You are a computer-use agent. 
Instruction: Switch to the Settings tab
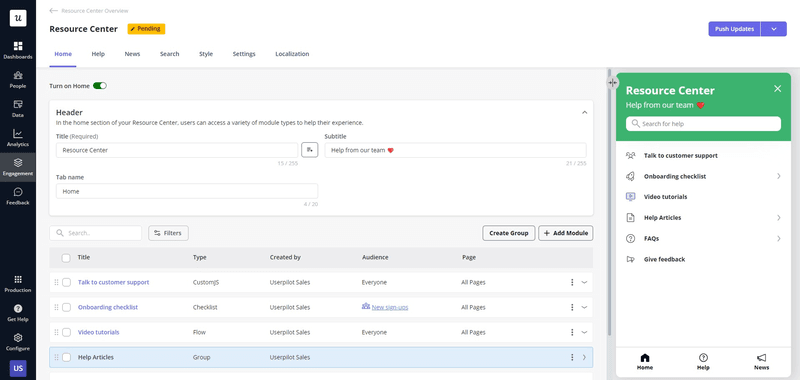(244, 54)
